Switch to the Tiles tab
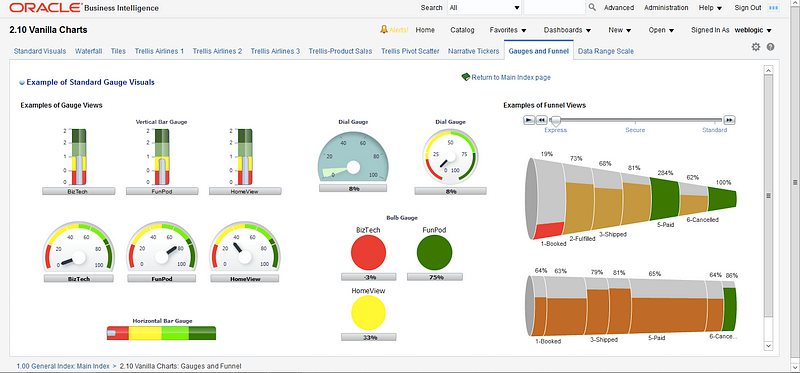 (x=118, y=51)
